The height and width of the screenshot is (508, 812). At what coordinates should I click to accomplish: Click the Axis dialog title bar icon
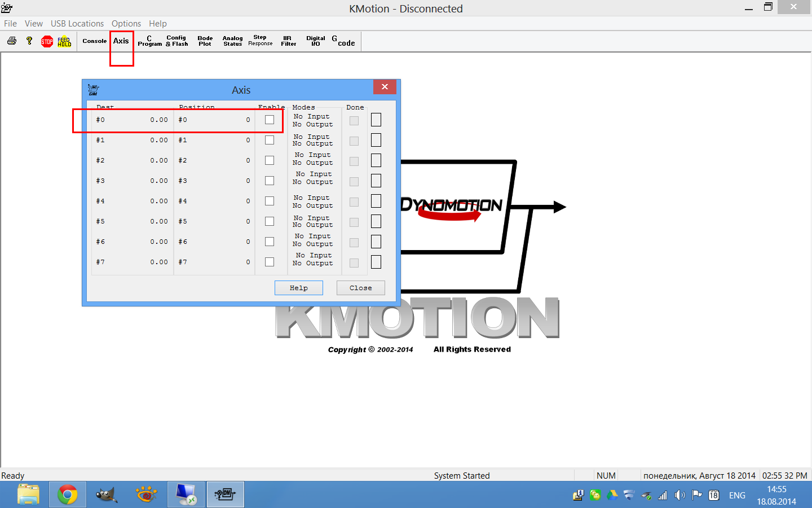(94, 90)
